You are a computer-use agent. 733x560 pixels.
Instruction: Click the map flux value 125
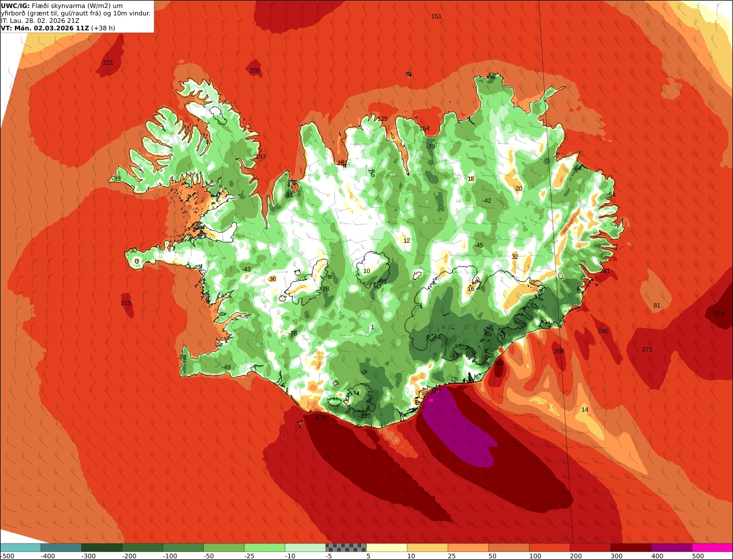pos(383,119)
